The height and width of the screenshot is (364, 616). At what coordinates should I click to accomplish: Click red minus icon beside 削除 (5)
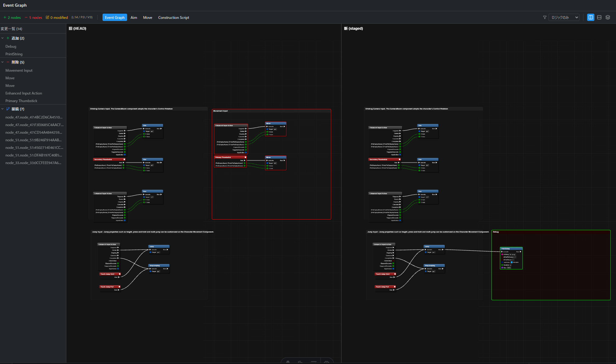(8, 62)
